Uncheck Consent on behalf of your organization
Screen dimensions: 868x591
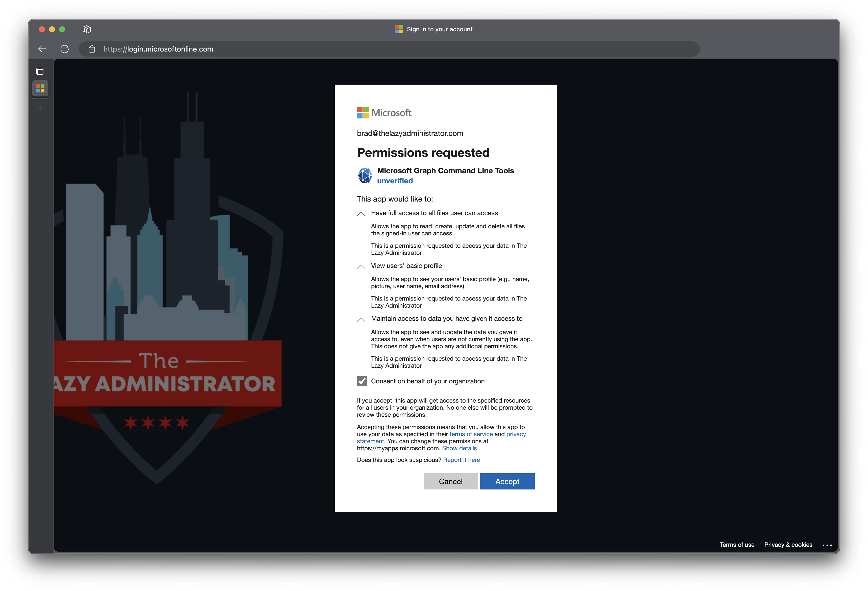tap(362, 381)
